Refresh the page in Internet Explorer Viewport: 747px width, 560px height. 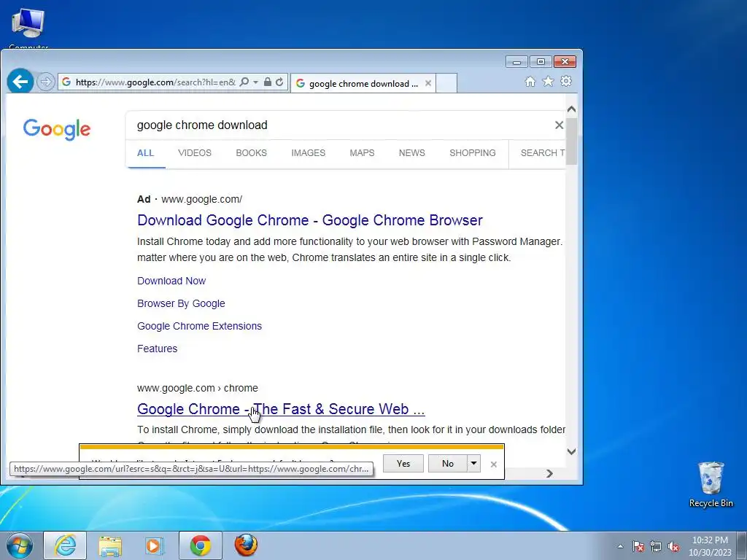point(279,82)
